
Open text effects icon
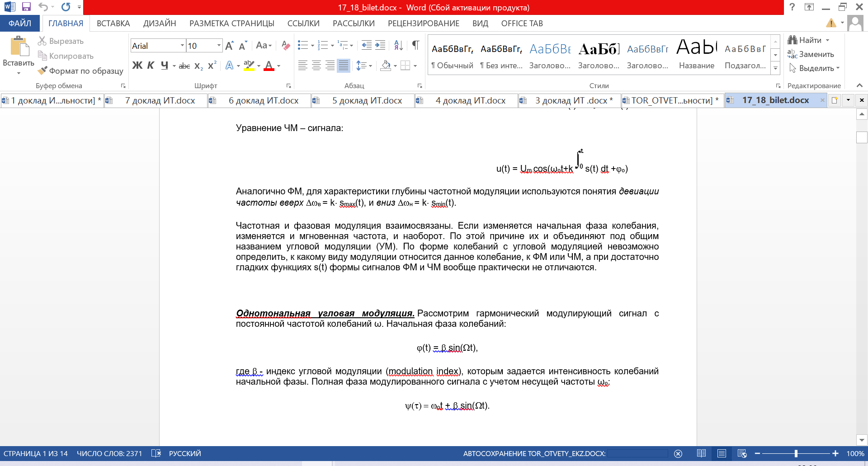pos(230,66)
